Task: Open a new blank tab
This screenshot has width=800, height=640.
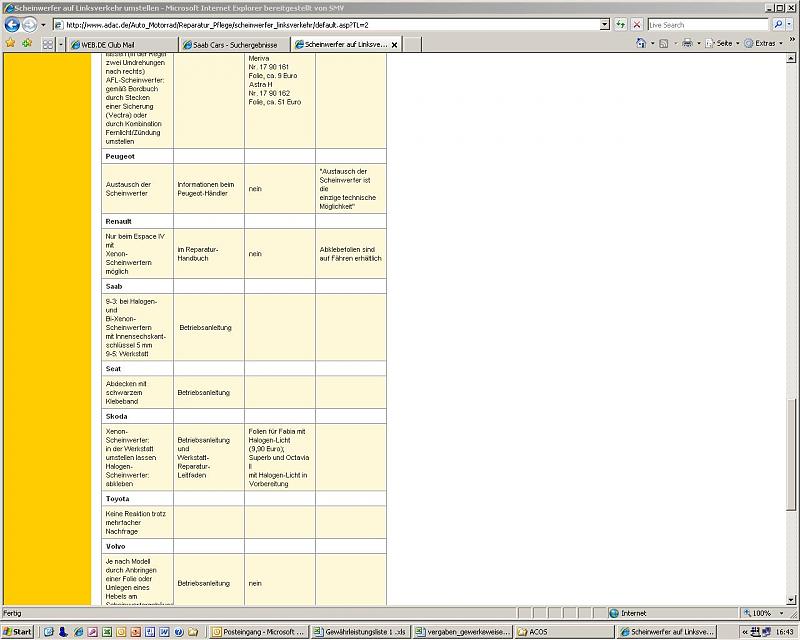Action: 413,45
